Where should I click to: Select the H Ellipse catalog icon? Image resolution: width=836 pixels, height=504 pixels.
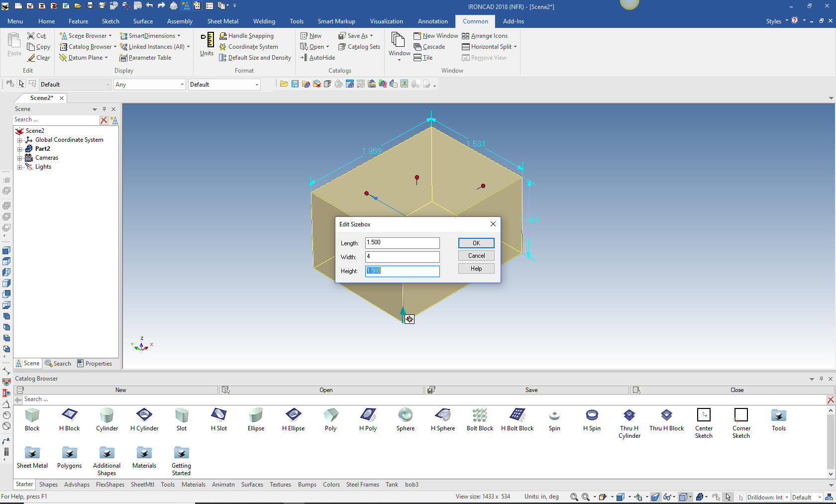point(293,415)
